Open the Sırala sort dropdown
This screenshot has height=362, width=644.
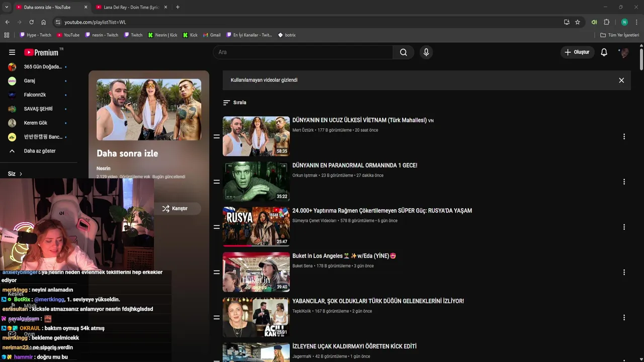coord(235,103)
